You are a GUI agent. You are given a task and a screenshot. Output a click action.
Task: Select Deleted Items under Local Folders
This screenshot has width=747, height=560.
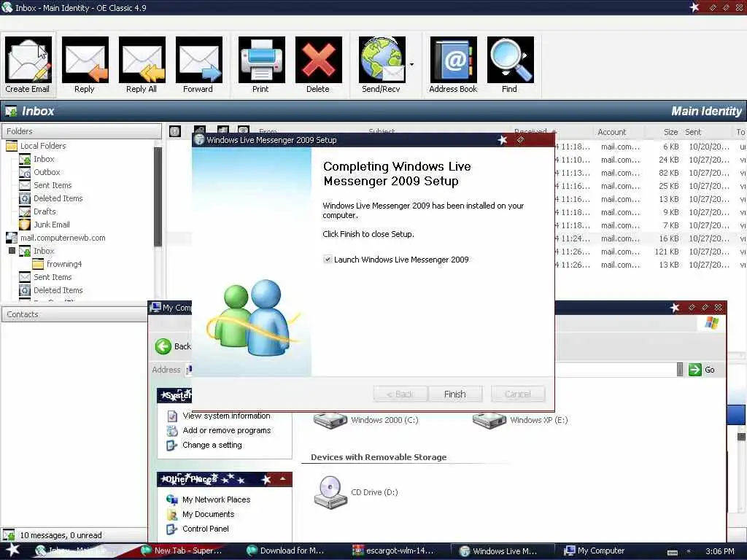pyautogui.click(x=58, y=198)
